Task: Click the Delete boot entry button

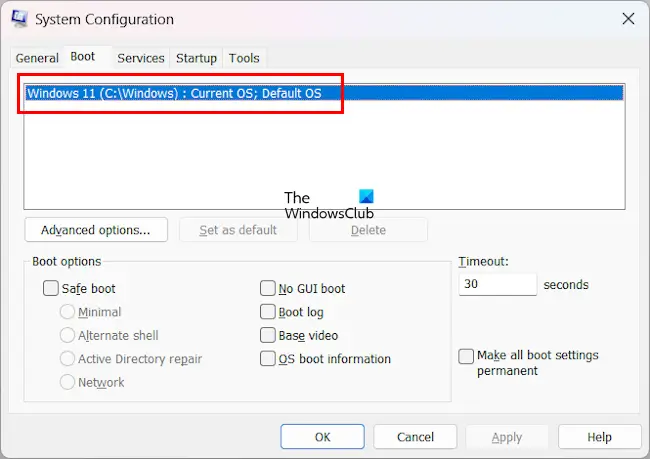Action: pos(368,230)
